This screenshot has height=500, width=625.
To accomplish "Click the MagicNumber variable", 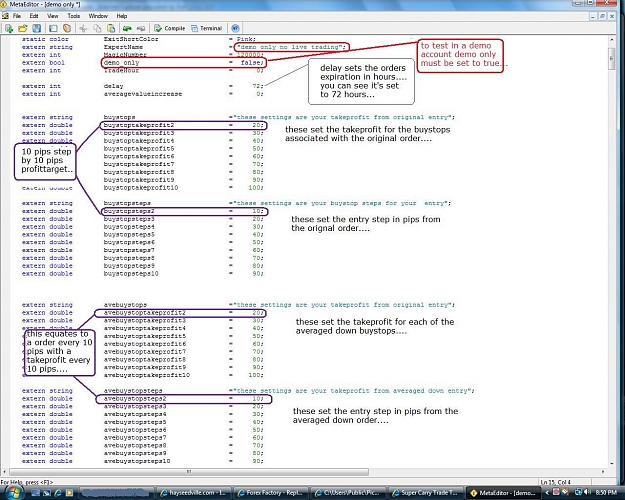I will click(x=125, y=55).
